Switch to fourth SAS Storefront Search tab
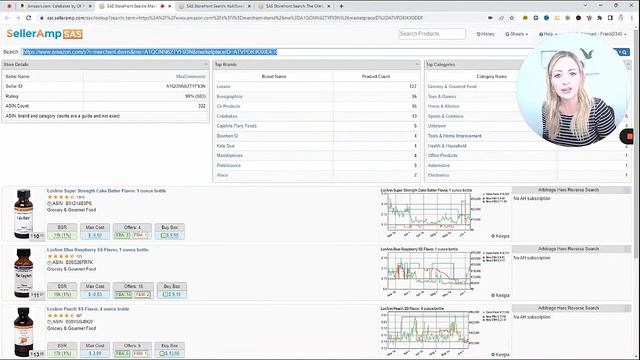Viewport: 640px width, 360px height. click(294, 6)
